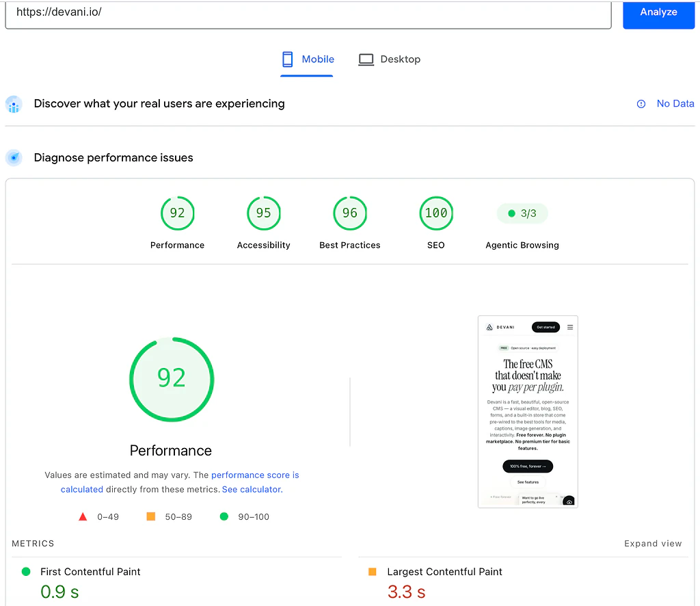Click the real users experience icon
Image resolution: width=700 pixels, height=606 pixels.
14,105
